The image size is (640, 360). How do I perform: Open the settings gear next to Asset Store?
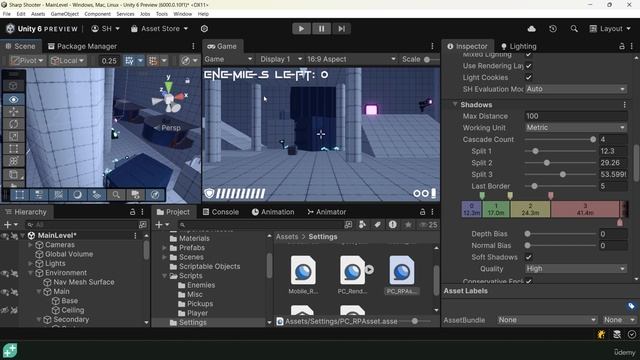click(x=204, y=29)
